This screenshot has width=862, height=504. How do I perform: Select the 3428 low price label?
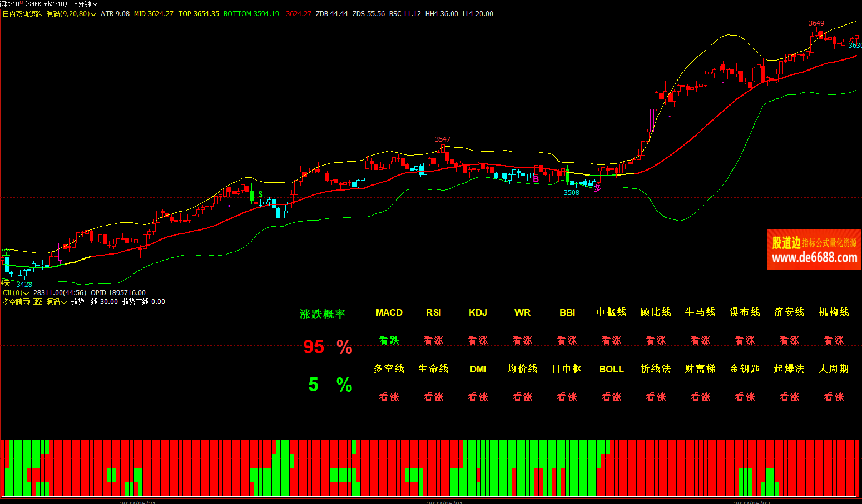coord(24,285)
